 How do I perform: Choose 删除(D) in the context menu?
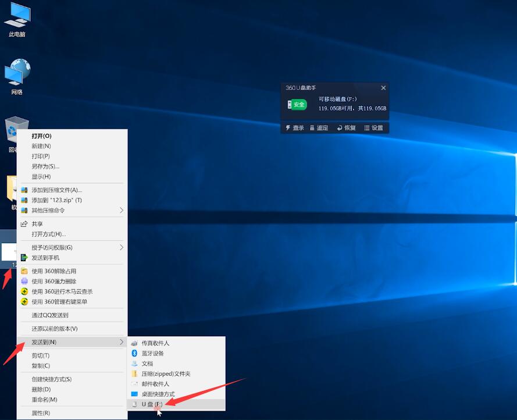click(72, 389)
